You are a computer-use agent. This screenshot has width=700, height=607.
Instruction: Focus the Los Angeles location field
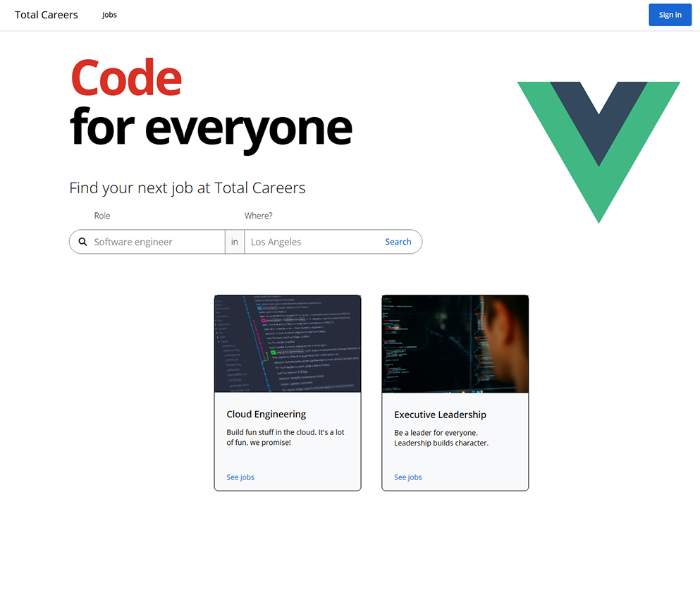click(312, 242)
